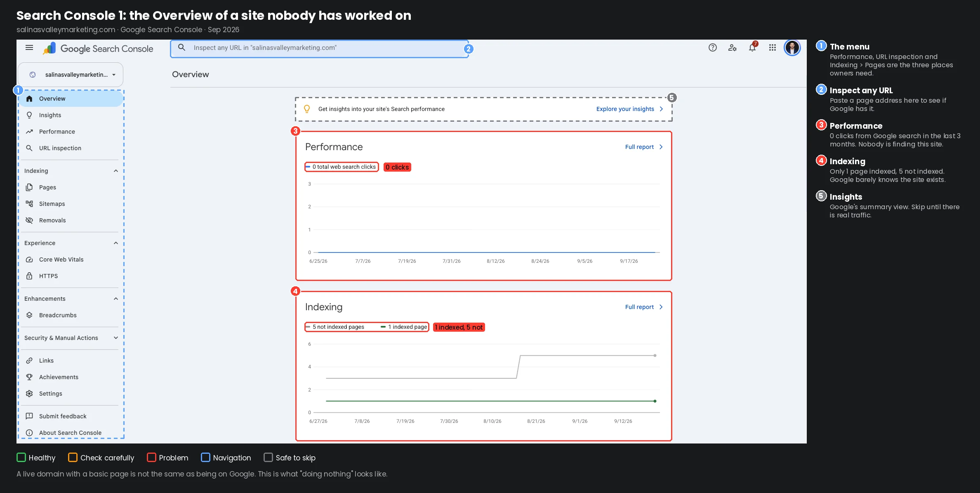Click the Achievements trophy icon
The width and height of the screenshot is (980, 493).
[x=29, y=377]
